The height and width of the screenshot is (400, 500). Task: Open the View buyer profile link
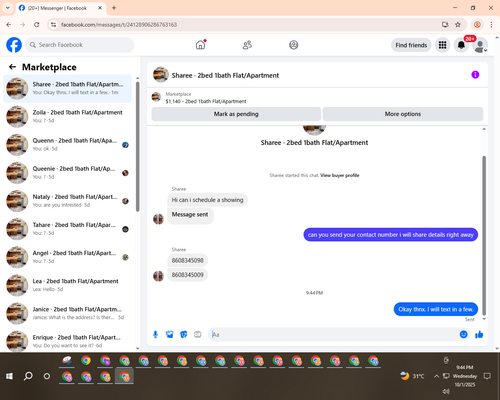[340, 175]
